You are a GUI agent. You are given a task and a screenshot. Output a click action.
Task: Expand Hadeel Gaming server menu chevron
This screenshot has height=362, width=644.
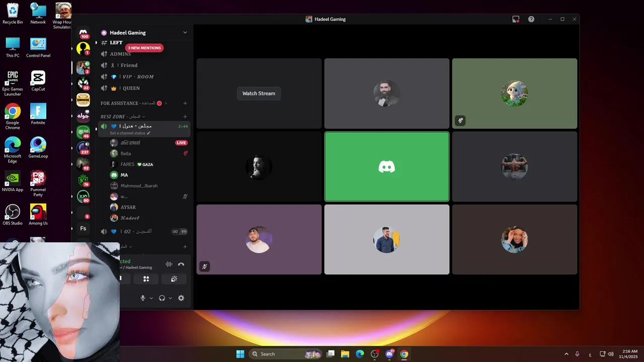(185, 33)
